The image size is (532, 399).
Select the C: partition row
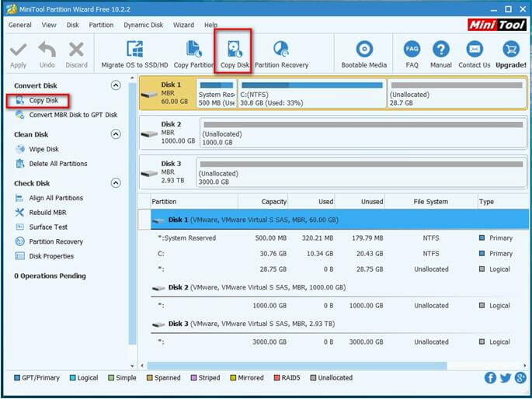click(339, 254)
